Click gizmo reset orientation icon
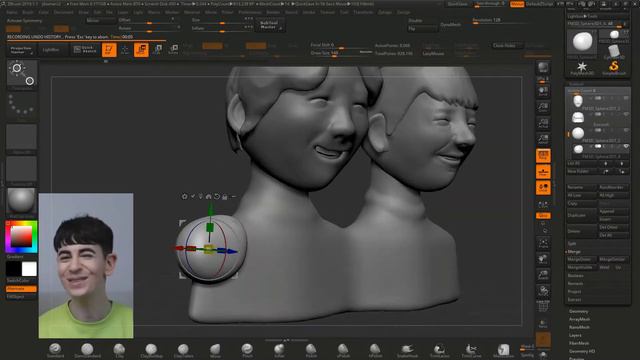Image resolution: width=640 pixels, height=360 pixels. tap(217, 197)
